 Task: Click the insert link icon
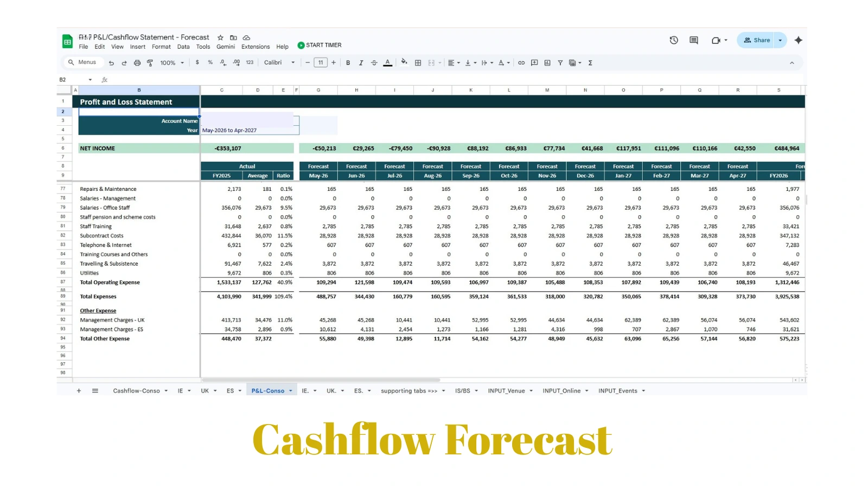point(521,63)
